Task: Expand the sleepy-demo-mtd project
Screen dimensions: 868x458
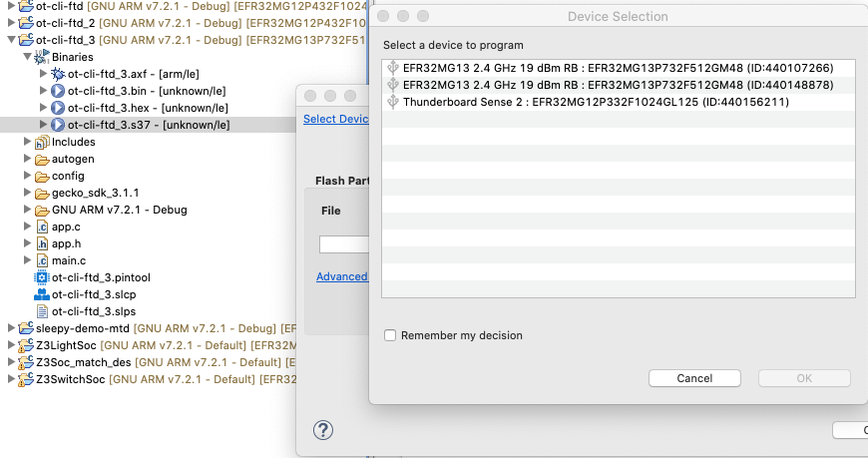Action: pos(11,328)
